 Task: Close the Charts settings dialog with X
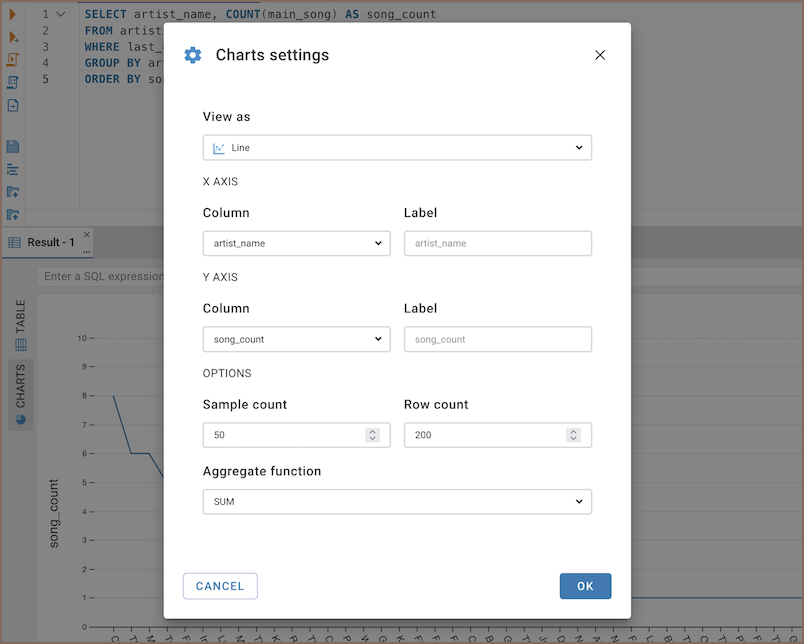coord(600,55)
